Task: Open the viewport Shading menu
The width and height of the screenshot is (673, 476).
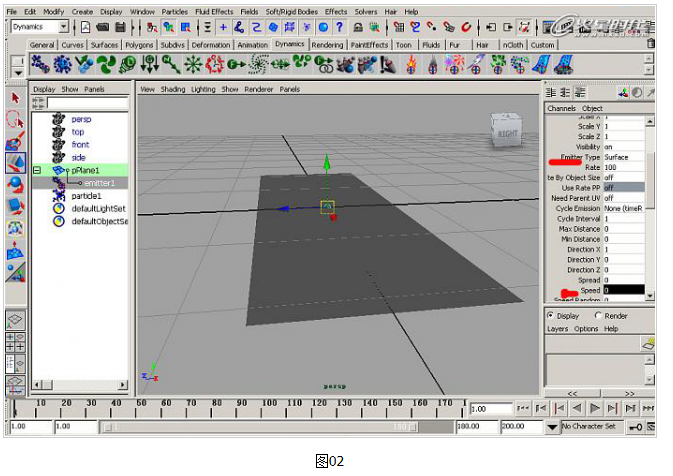Action: [173, 89]
